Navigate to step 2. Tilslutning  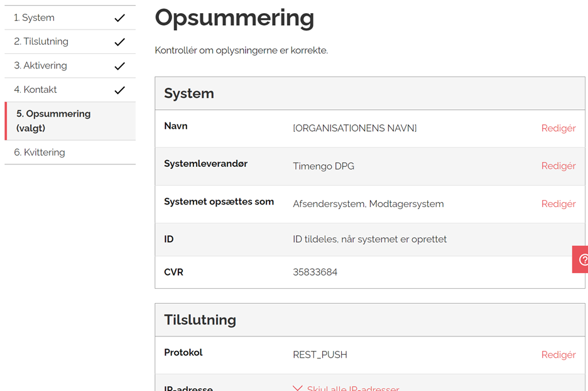pos(41,41)
